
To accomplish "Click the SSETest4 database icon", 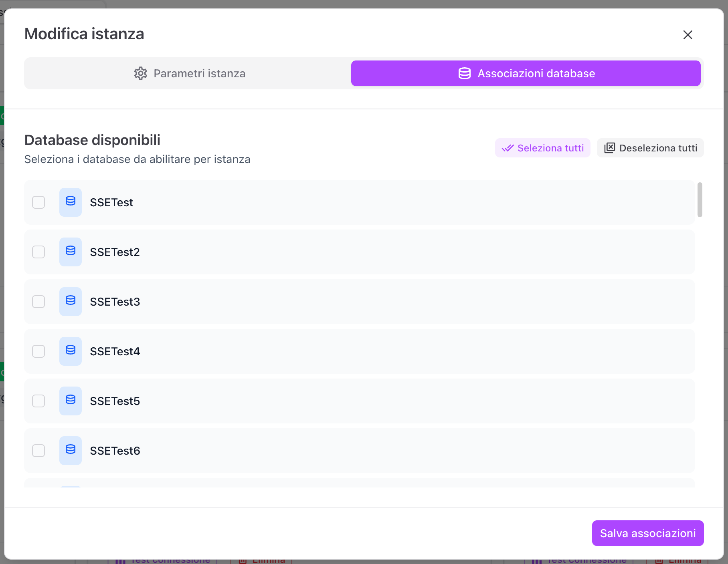I will [71, 351].
